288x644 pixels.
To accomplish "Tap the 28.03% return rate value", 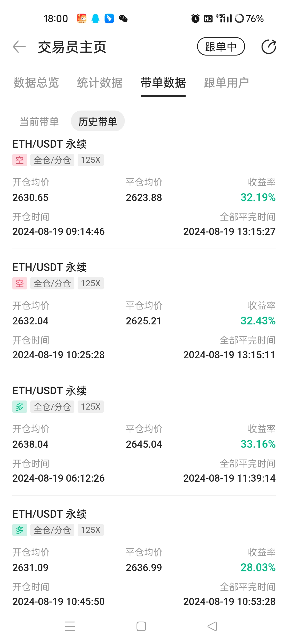I will [258, 567].
